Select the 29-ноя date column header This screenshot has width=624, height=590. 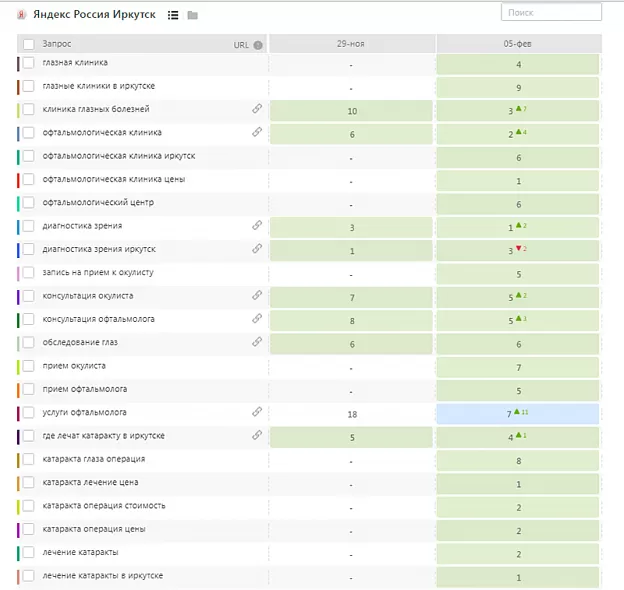pyautogui.click(x=351, y=45)
